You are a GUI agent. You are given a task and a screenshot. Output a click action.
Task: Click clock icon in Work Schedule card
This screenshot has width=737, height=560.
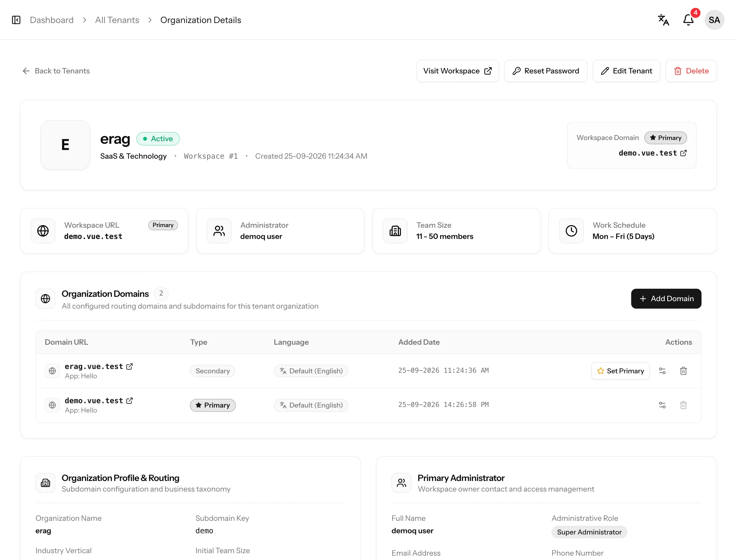pos(571,231)
